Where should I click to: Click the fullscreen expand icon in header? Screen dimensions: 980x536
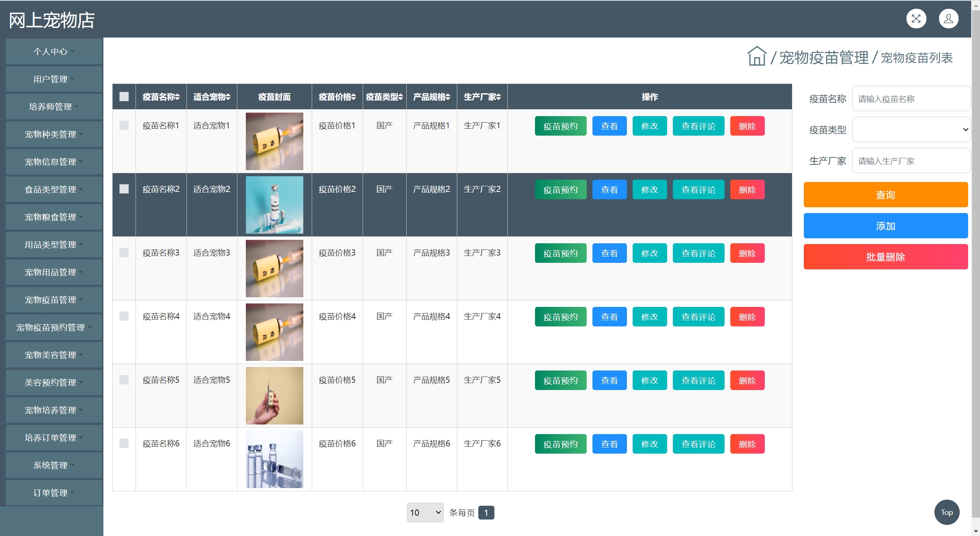(916, 19)
